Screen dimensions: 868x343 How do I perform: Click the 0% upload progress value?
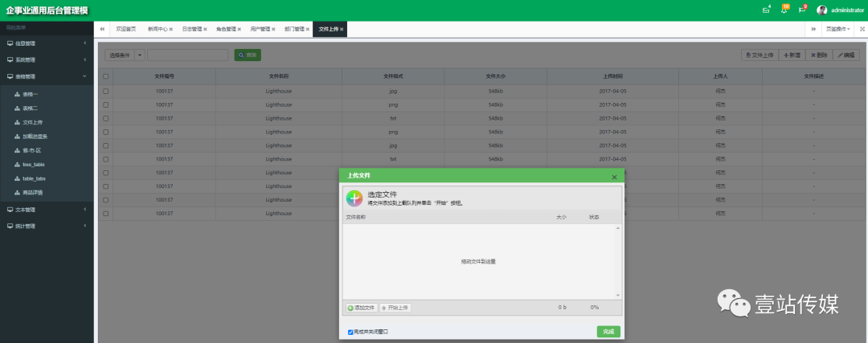pos(595,307)
